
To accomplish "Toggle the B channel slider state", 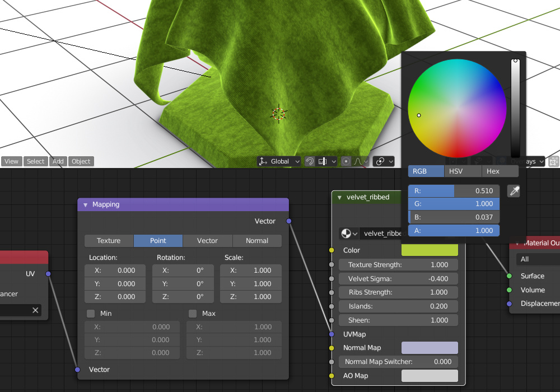I will click(x=454, y=217).
